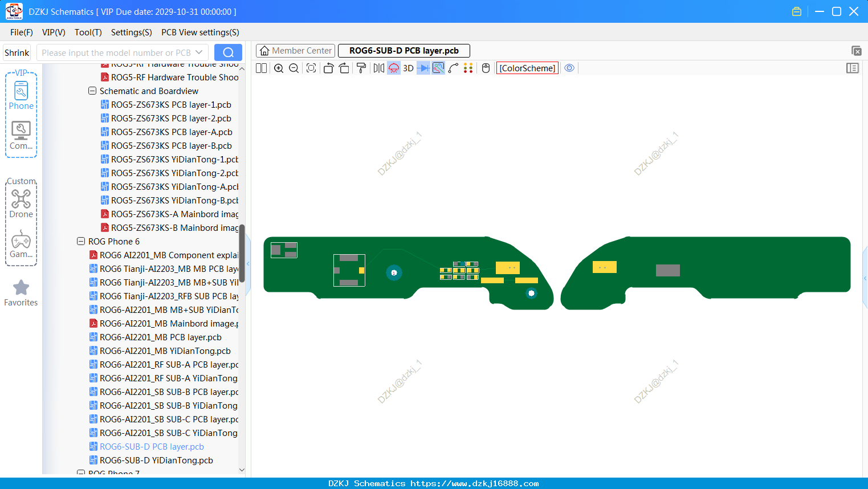The image size is (868, 489).
Task: Open the Tool(T) menu
Action: click(x=88, y=32)
